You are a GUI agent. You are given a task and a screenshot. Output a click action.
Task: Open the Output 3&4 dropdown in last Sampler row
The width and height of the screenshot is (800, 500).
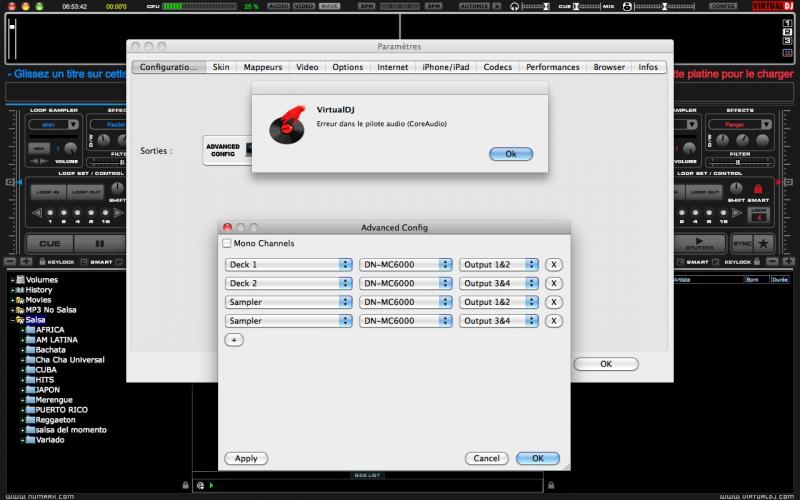tap(498, 321)
